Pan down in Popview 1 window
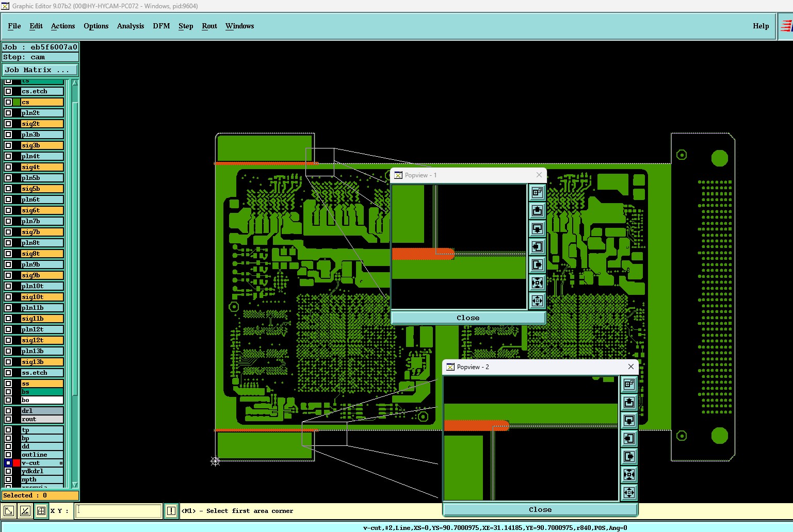This screenshot has width=793, height=532. 537,228
